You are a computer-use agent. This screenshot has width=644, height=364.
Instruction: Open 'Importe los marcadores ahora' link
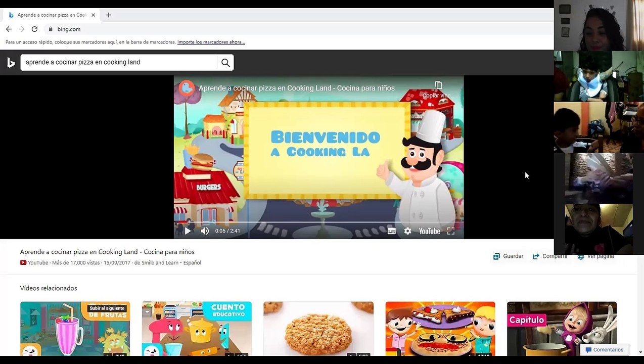click(211, 42)
